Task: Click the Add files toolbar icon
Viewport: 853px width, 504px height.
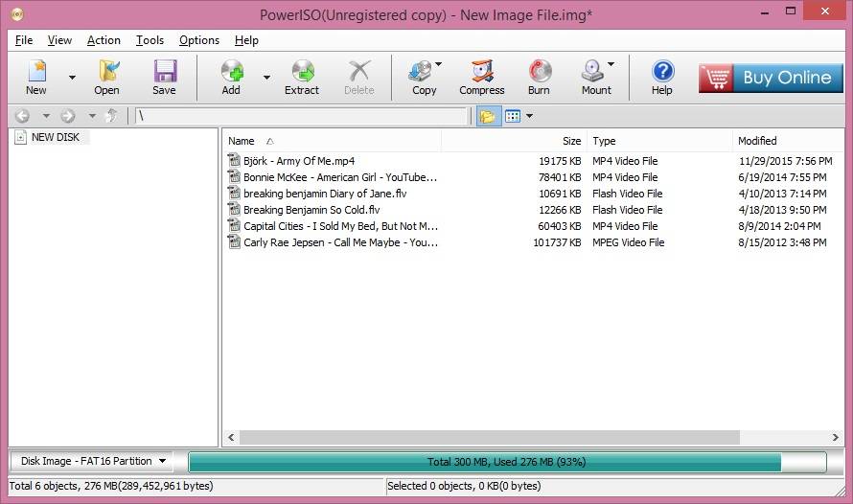Action: point(231,78)
